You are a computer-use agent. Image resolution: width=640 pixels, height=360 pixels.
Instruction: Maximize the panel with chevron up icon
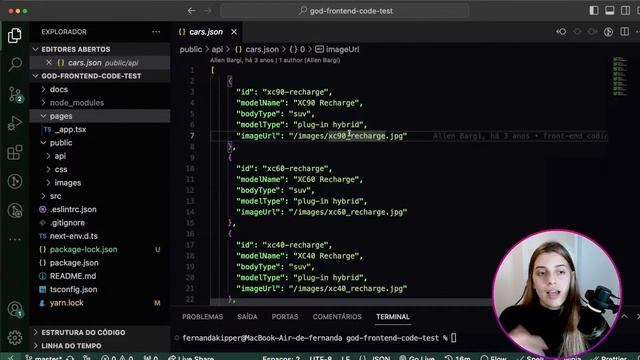click(624, 317)
